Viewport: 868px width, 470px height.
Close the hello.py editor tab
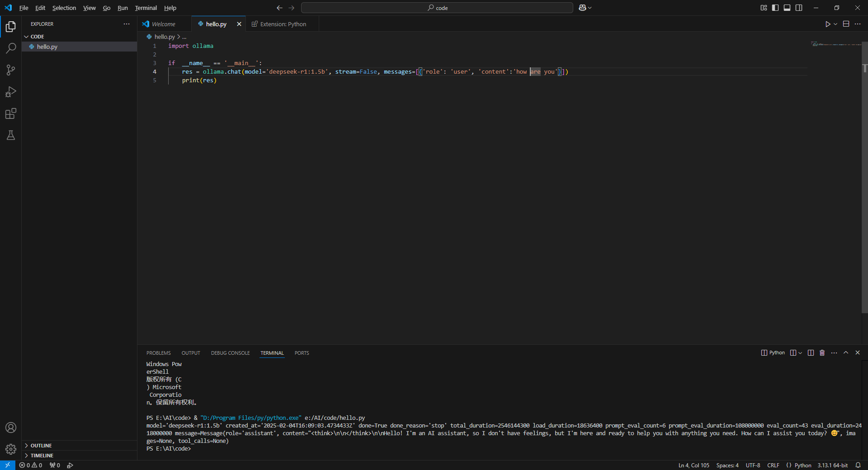click(239, 24)
